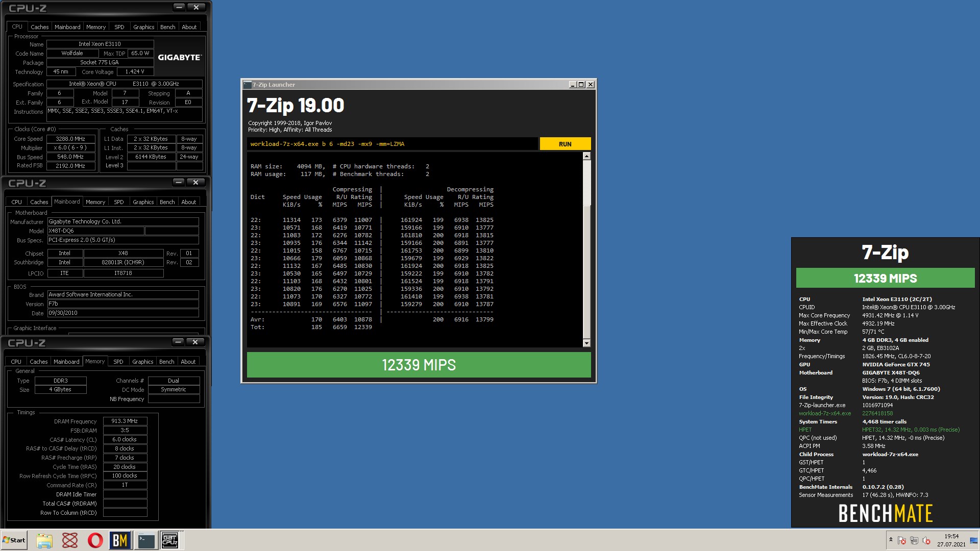Open Mainboard tab in the Processor CPU-Z window

click(x=67, y=27)
